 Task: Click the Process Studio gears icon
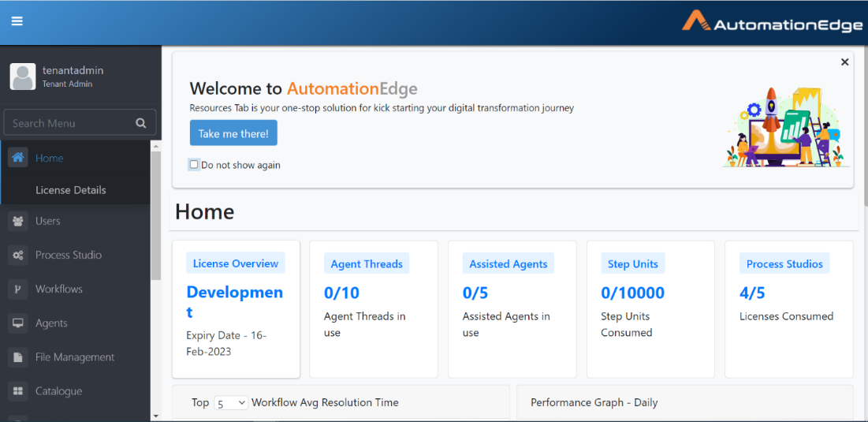coord(17,256)
